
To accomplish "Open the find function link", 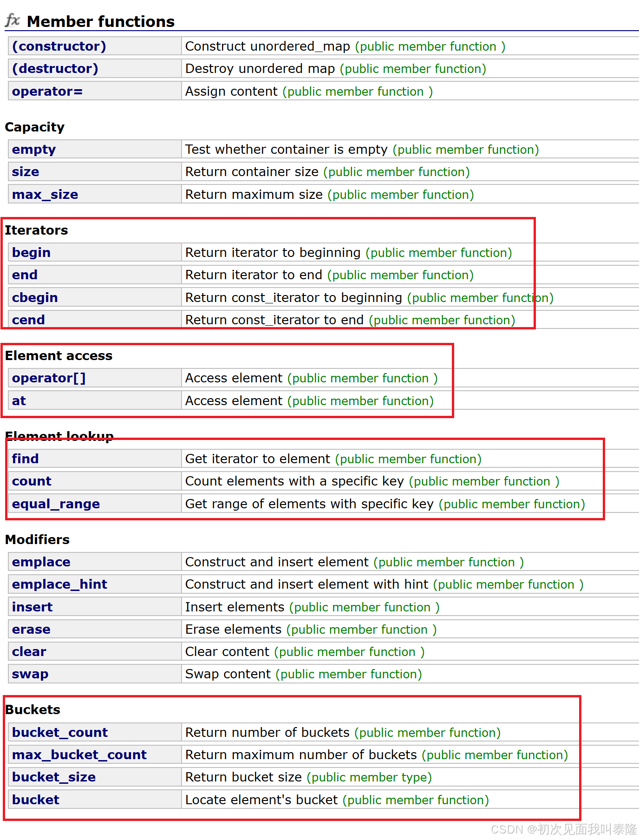I will coord(26,459).
